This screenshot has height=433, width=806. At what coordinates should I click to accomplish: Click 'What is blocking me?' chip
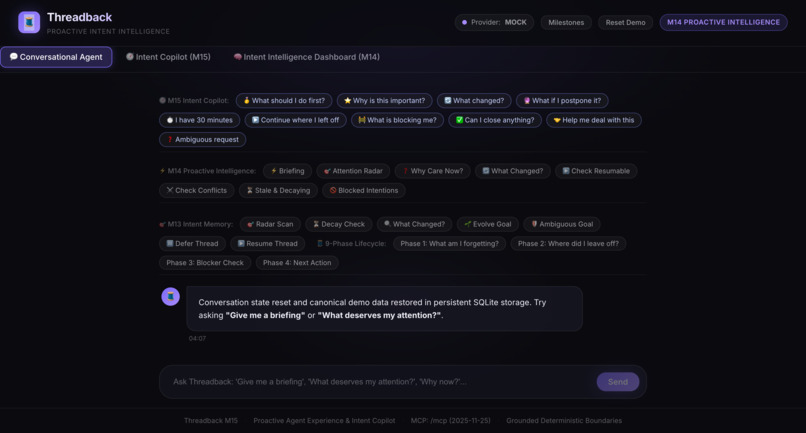point(397,120)
